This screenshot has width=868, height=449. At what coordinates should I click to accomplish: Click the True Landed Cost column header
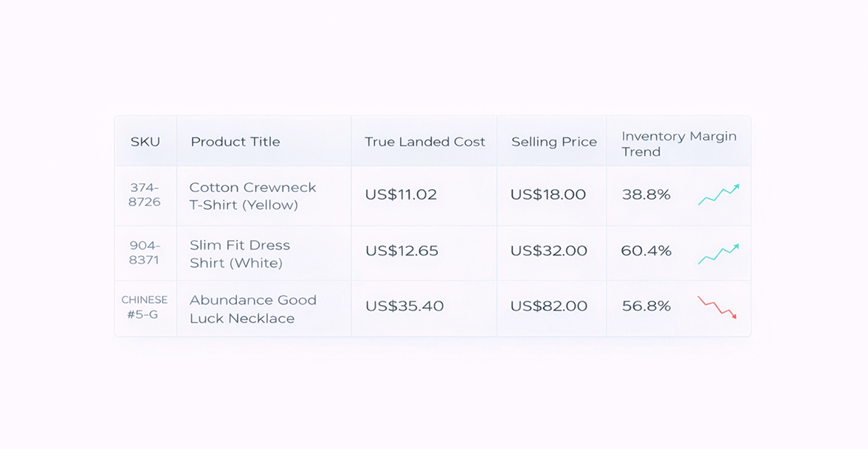click(x=424, y=142)
